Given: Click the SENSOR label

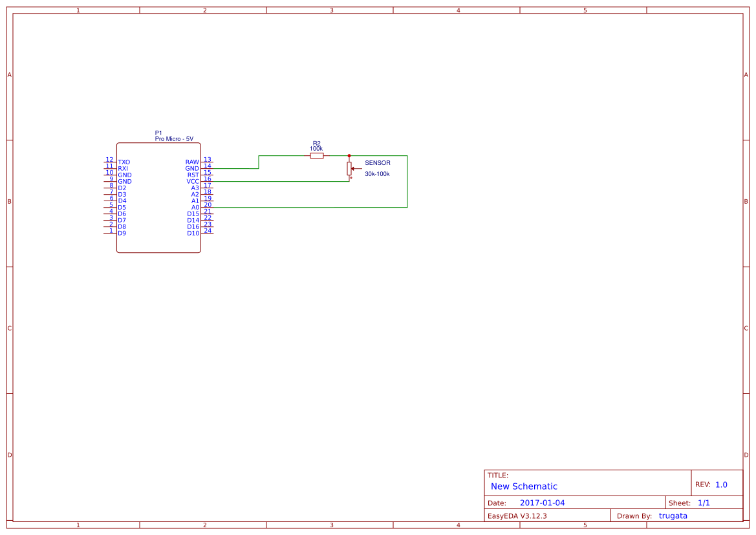Looking at the screenshot, I should 378,163.
